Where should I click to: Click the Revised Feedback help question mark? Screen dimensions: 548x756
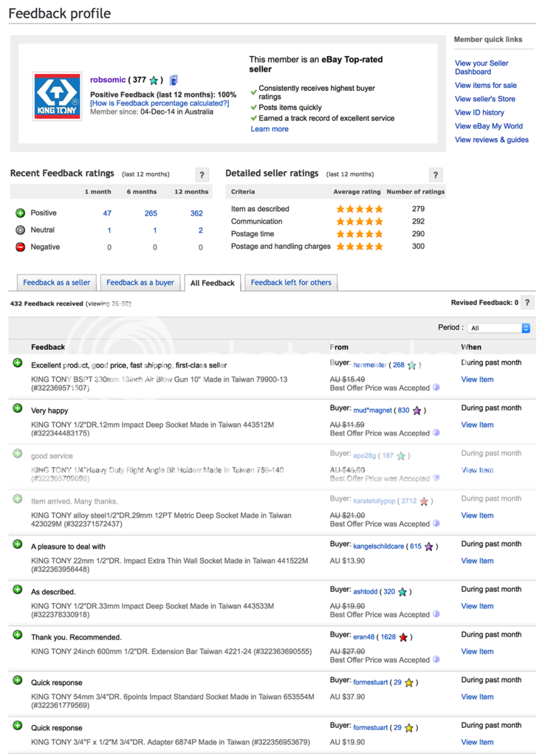point(527,303)
